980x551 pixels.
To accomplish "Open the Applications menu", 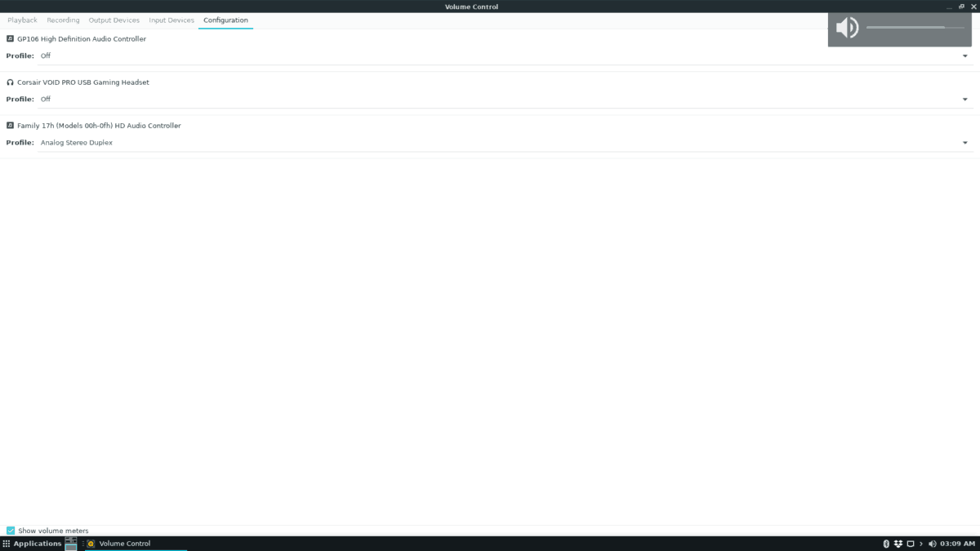I will click(x=30, y=543).
